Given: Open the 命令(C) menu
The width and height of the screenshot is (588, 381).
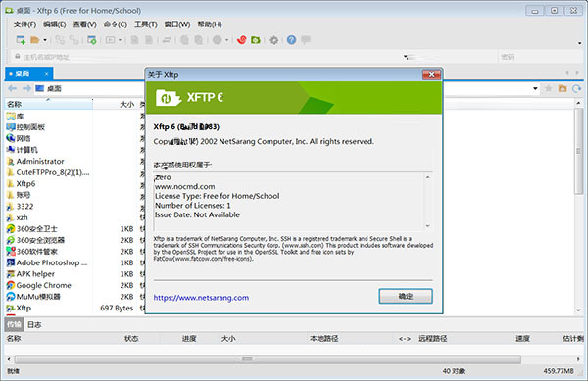Looking at the screenshot, I should (116, 24).
